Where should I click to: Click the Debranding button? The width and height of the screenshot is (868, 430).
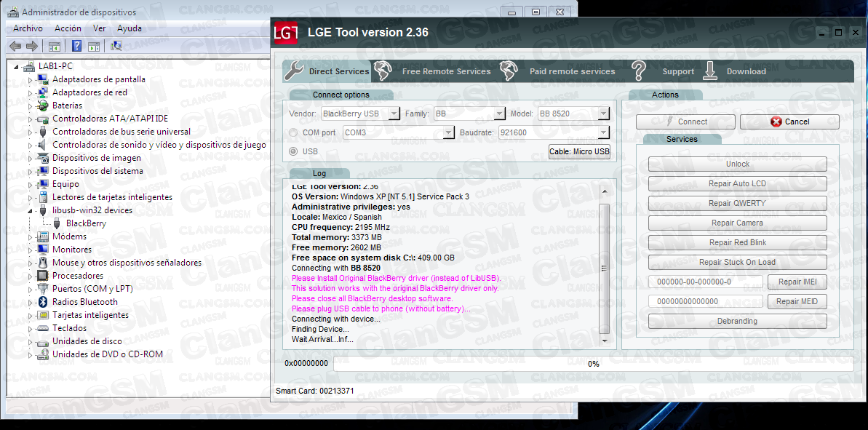(737, 321)
